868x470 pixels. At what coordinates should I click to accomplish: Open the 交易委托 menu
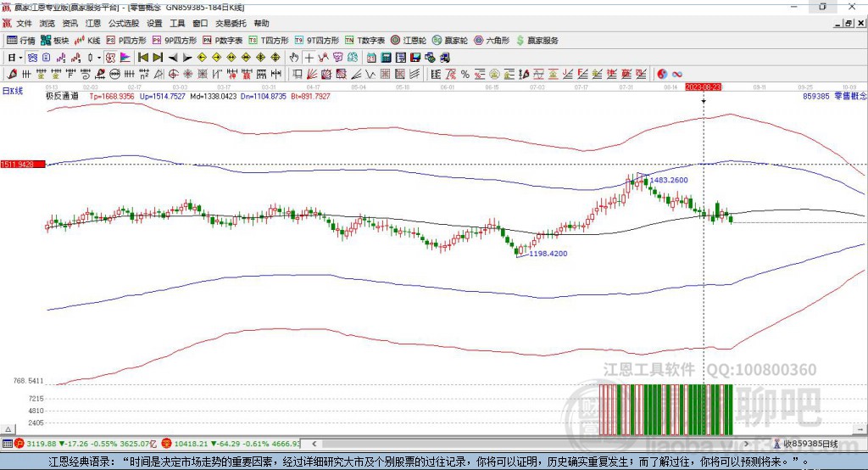[231, 23]
